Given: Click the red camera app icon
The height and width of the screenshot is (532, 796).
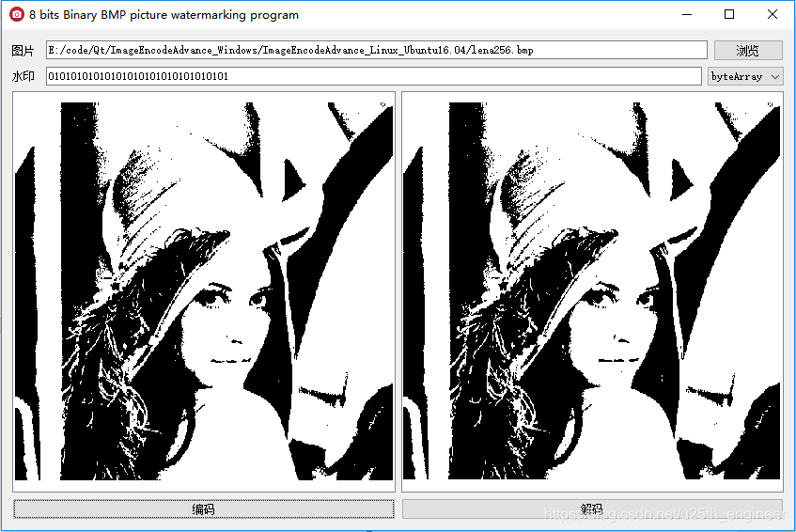Looking at the screenshot, I should 17,14.
